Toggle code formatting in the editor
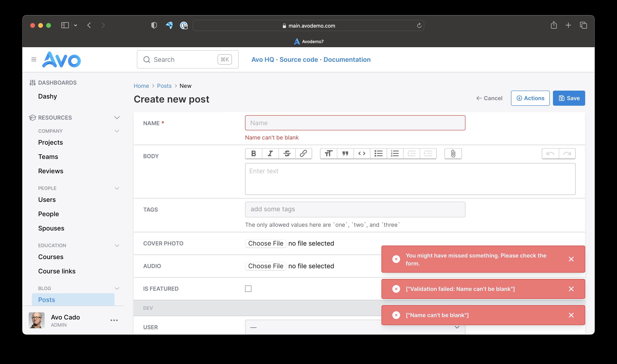The image size is (617, 364). [361, 154]
